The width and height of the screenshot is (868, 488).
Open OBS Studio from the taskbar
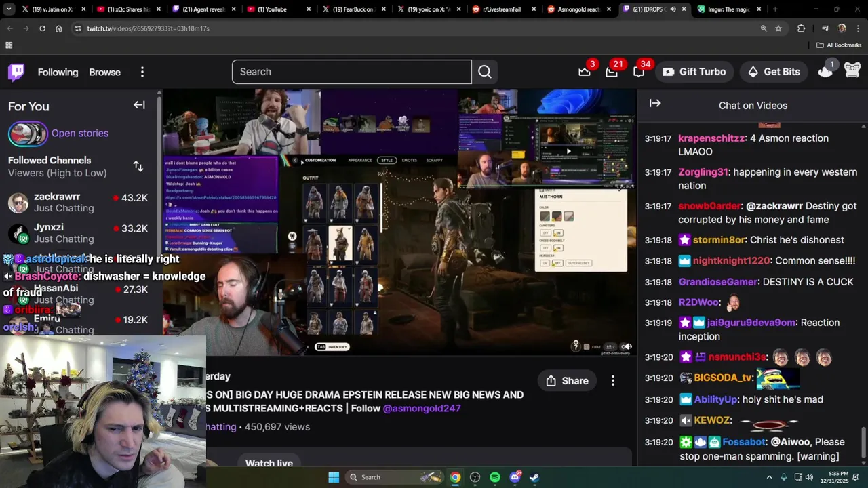[x=475, y=477]
